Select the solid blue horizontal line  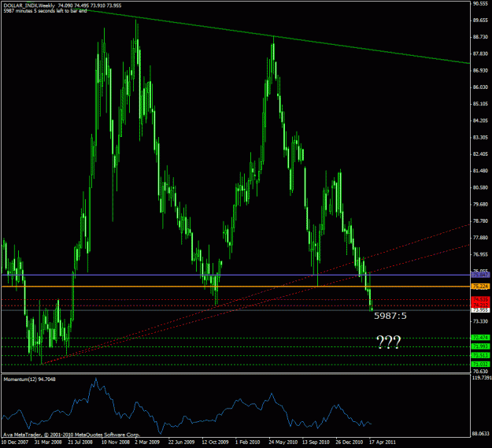236,275
